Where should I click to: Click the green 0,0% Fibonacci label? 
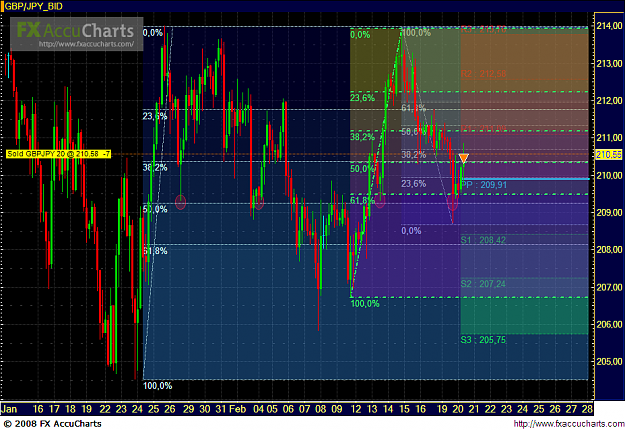point(360,35)
